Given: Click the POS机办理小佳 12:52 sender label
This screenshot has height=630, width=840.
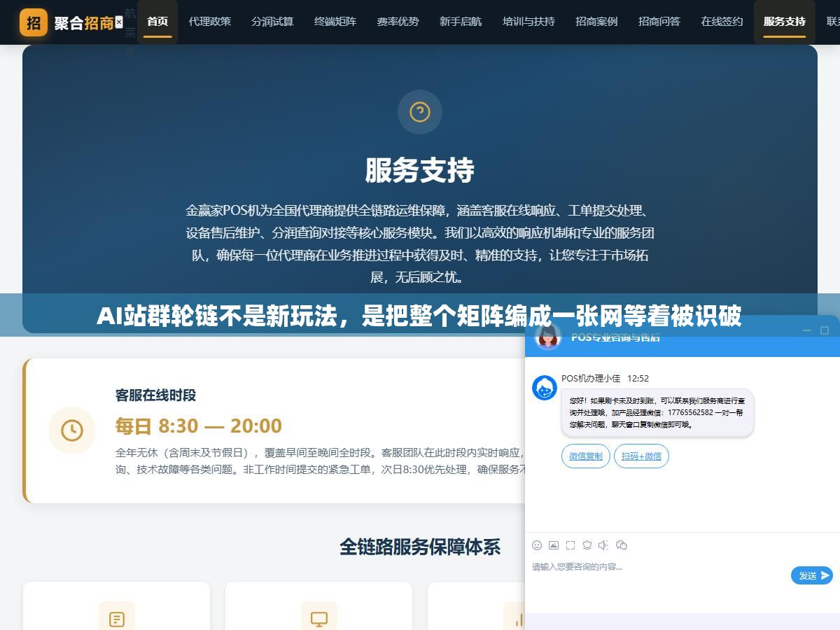Looking at the screenshot, I should tap(605, 378).
